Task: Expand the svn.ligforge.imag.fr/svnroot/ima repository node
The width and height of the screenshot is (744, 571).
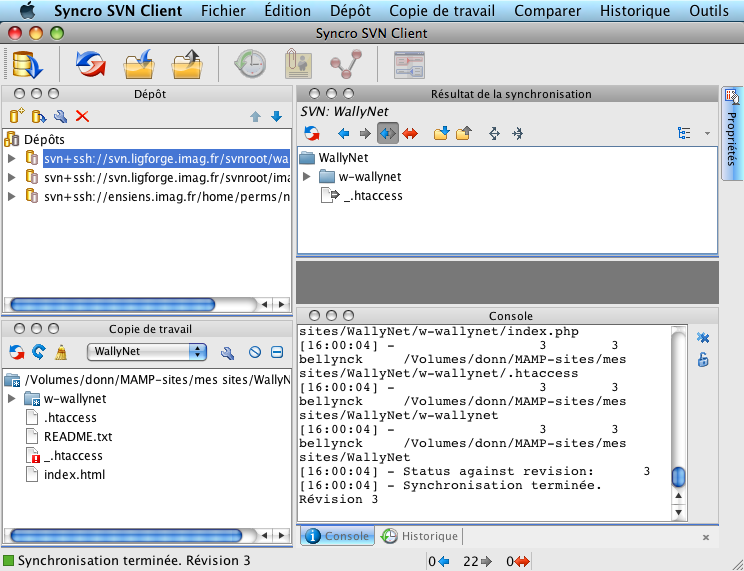Action: 12,178
